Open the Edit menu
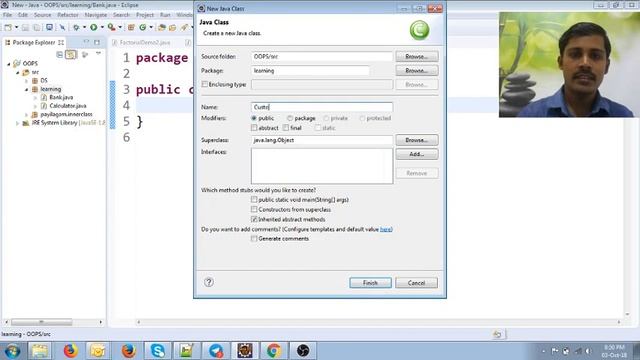 23,15
